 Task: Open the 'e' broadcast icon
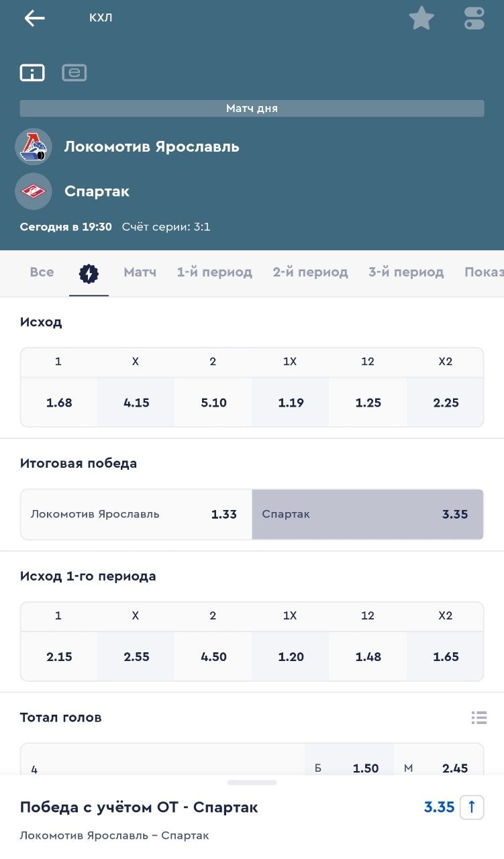(x=74, y=72)
